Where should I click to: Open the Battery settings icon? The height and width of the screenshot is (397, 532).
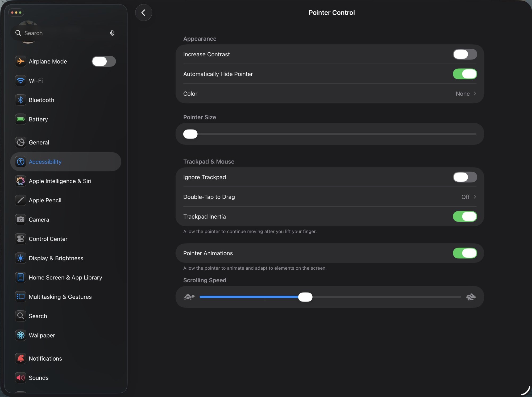click(20, 119)
